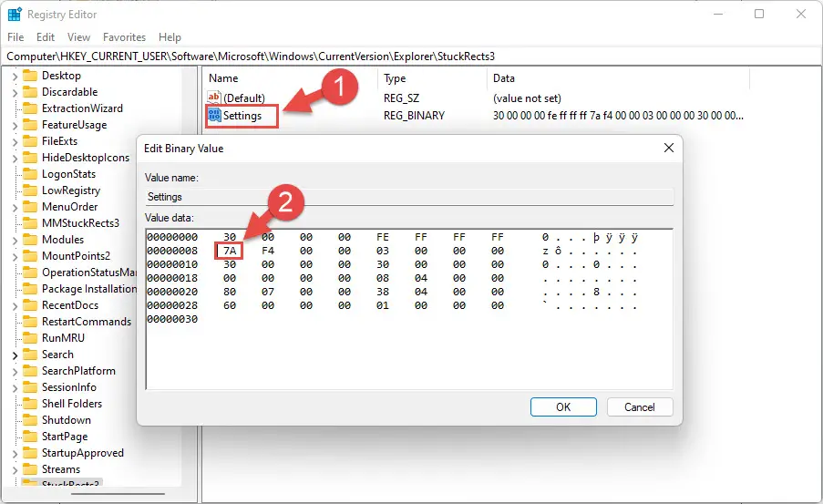The height and width of the screenshot is (504, 823).
Task: Click the Settings binary value icon
Action: click(x=214, y=115)
